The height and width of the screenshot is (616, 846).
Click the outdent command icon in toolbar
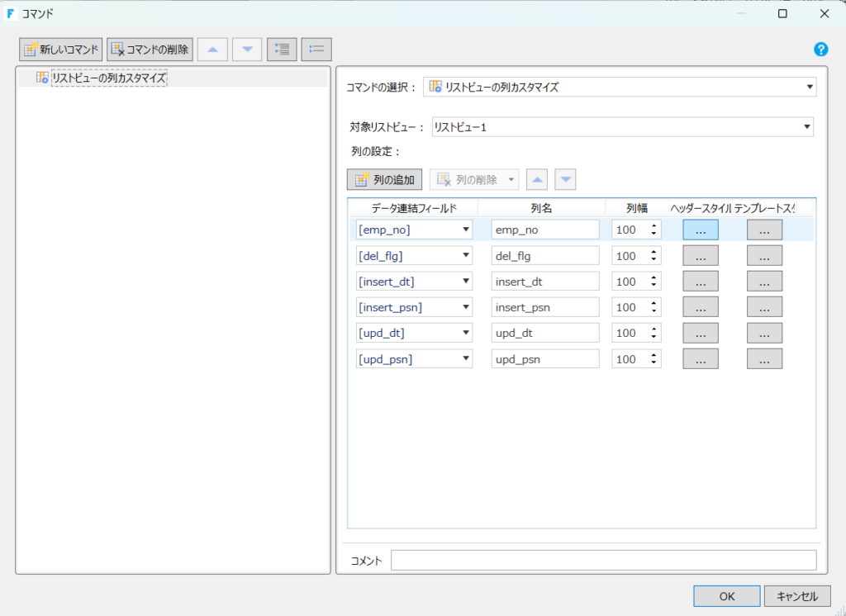click(316, 50)
